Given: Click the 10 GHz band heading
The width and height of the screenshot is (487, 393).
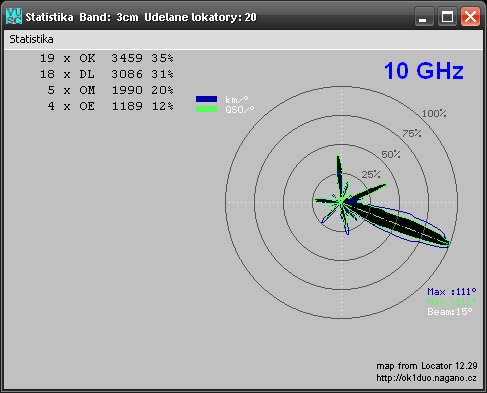Looking at the screenshot, I should coord(424,71).
